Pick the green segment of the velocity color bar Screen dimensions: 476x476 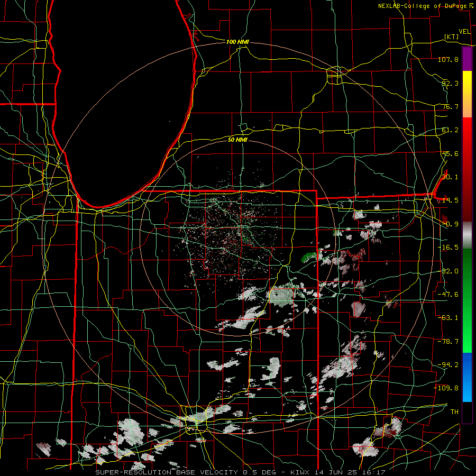467,300
